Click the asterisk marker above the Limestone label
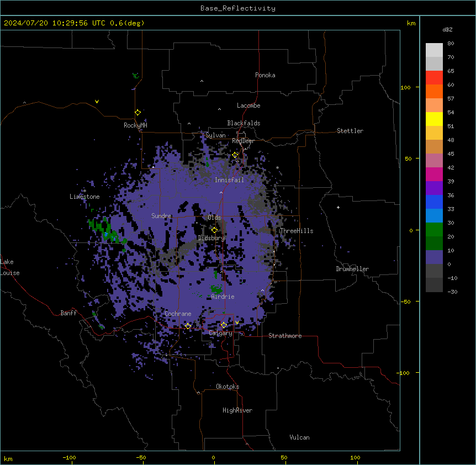This screenshot has height=465, width=476. pos(84,191)
